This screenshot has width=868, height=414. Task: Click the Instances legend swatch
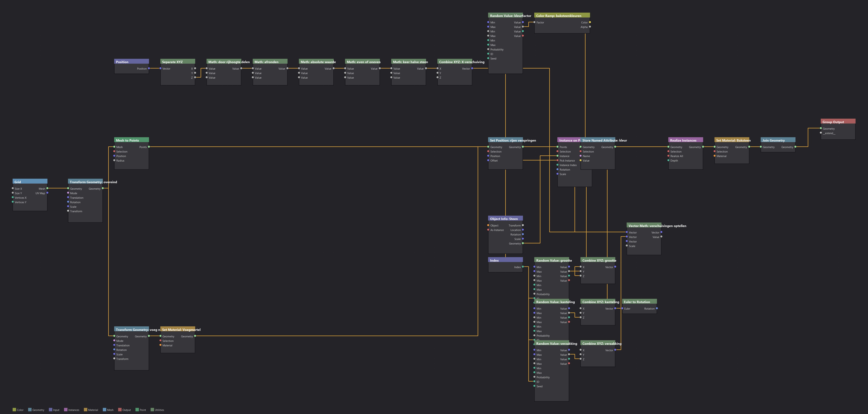[66, 410]
